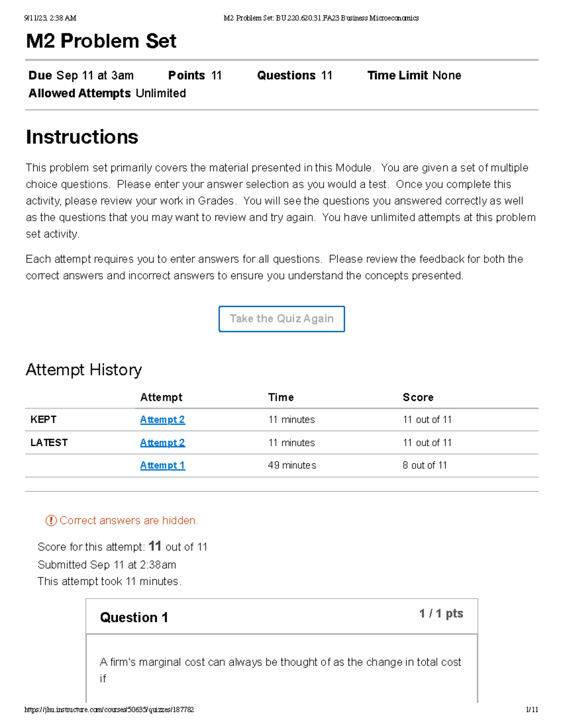Open Attempt 2 from the KEPT row
Viewport: 563px width, 728px height.
(x=162, y=420)
